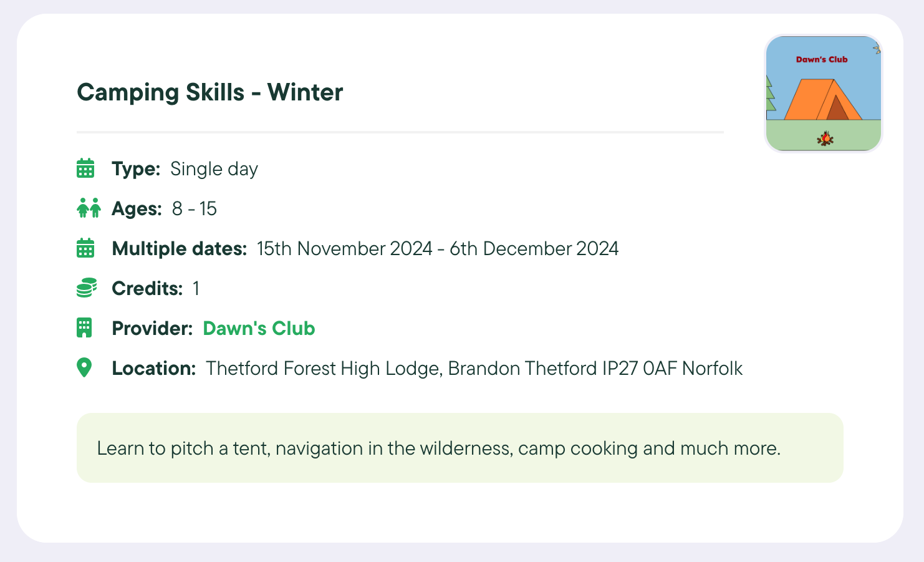
Task: Click the children icon beside Ages
Action: 89,208
